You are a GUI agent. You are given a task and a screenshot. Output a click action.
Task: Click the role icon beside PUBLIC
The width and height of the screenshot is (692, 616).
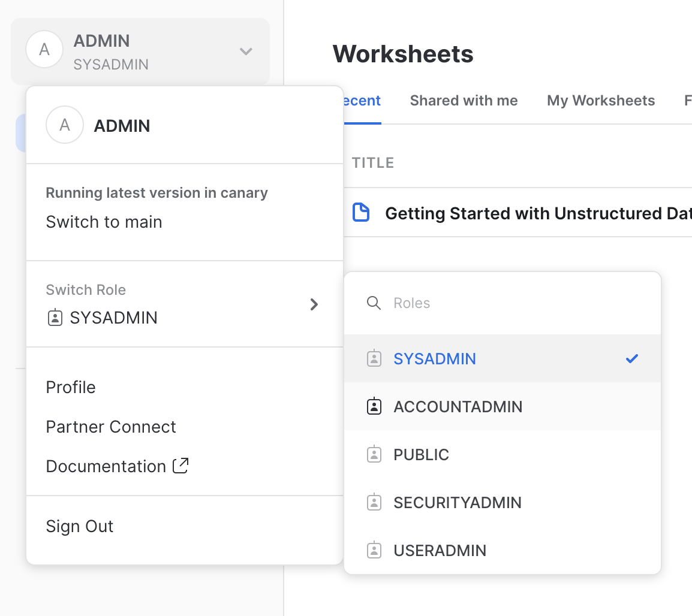(374, 454)
